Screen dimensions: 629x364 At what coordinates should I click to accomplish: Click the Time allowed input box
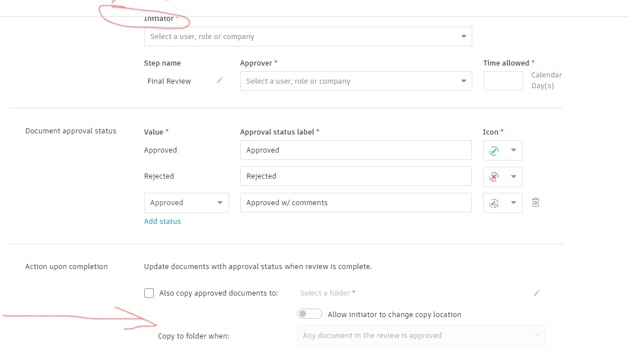tap(503, 81)
